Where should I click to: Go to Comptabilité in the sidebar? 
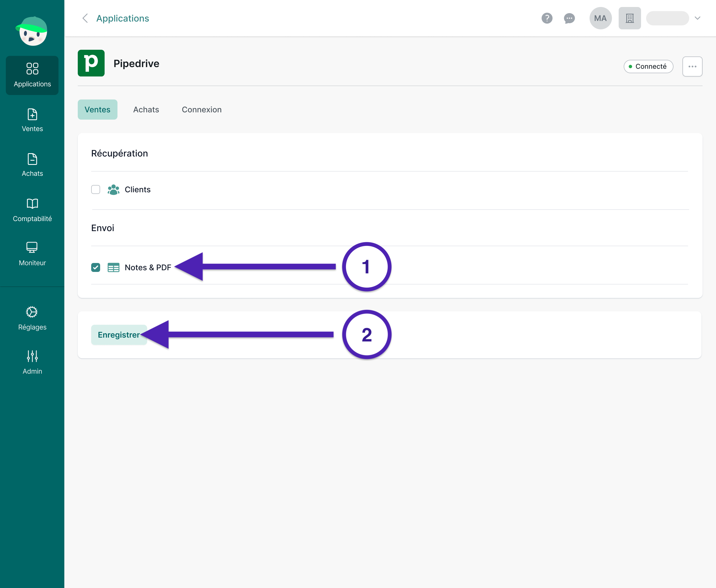(32, 210)
